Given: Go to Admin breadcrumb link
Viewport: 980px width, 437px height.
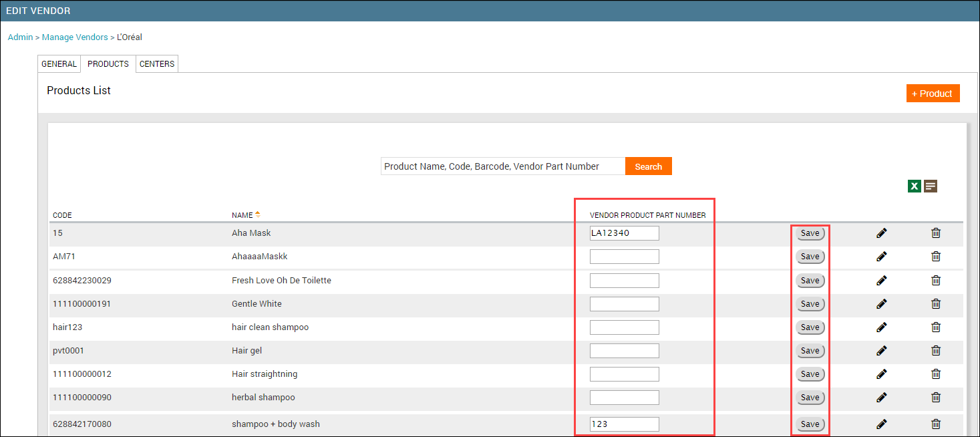Looking at the screenshot, I should (20, 37).
